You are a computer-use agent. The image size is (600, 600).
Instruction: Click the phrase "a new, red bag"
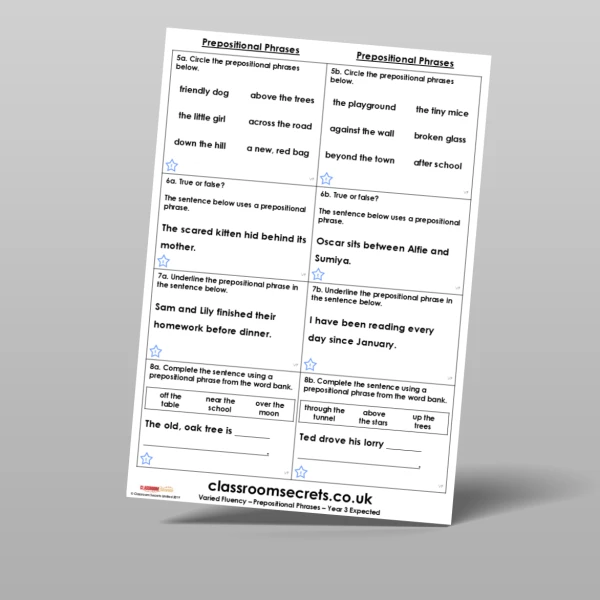tap(278, 150)
